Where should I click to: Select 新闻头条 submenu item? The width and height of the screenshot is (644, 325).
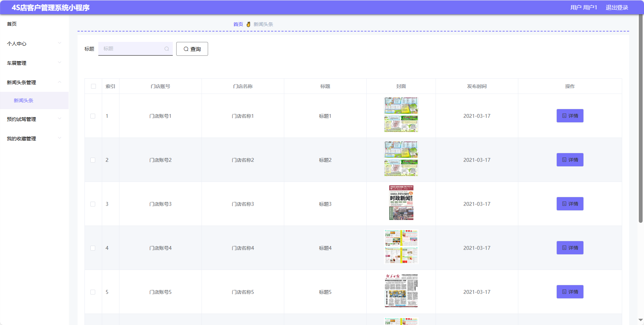pyautogui.click(x=34, y=100)
